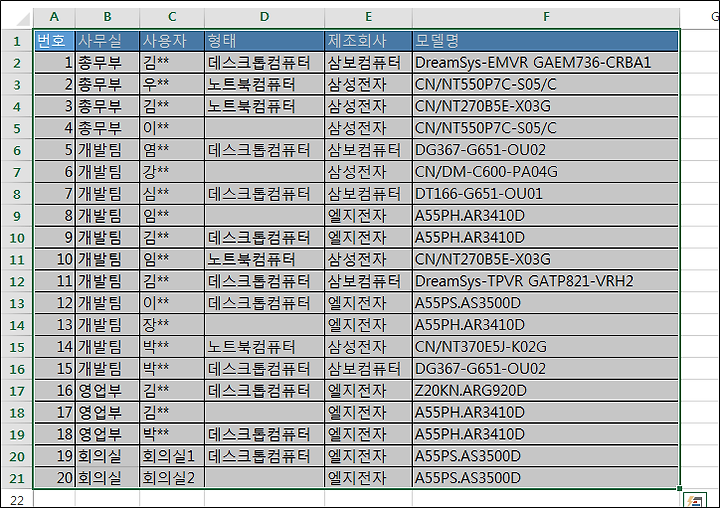Select the 심** user cell
This screenshot has height=508, width=720.
click(x=172, y=194)
